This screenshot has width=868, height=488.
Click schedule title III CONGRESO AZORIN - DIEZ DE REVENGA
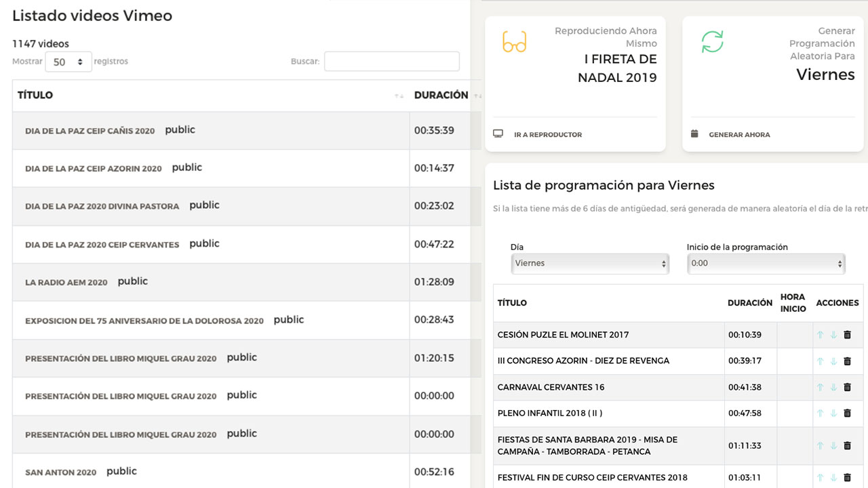(x=583, y=361)
